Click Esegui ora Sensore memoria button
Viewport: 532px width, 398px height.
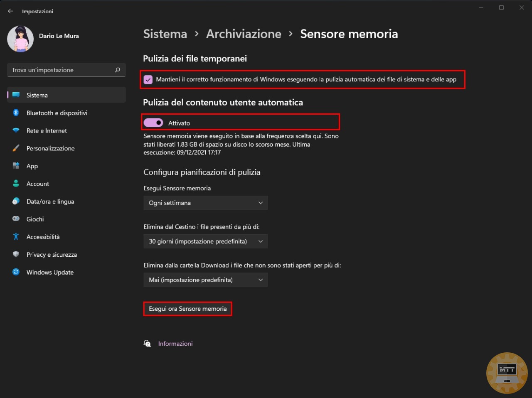(x=188, y=309)
